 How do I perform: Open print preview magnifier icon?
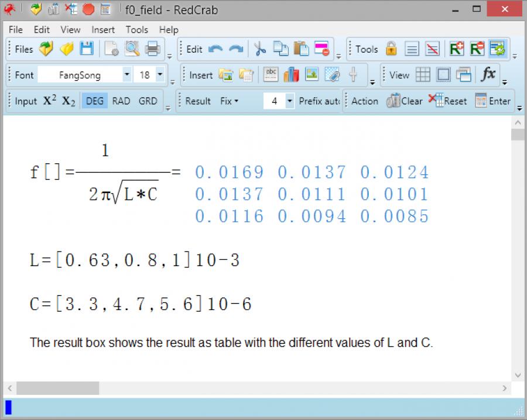coord(132,49)
